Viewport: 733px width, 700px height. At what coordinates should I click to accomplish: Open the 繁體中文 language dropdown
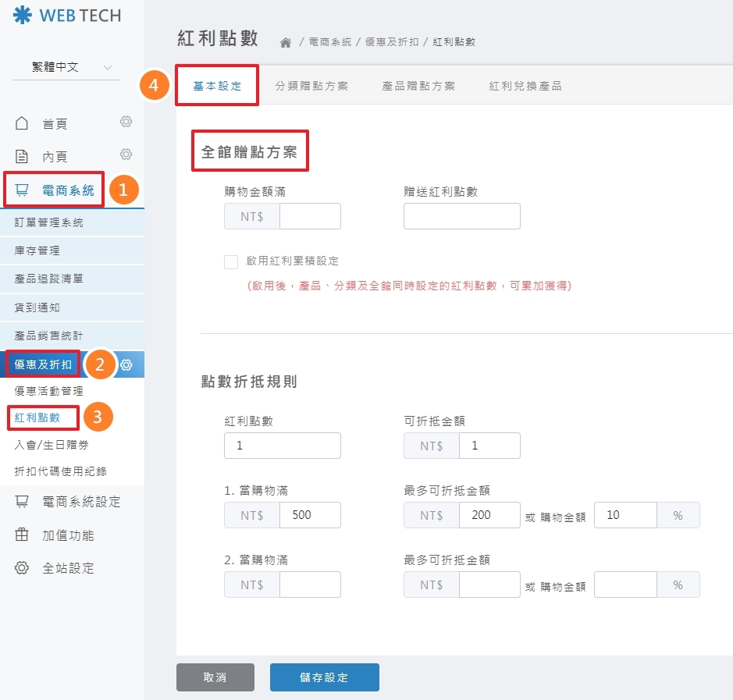pos(66,67)
